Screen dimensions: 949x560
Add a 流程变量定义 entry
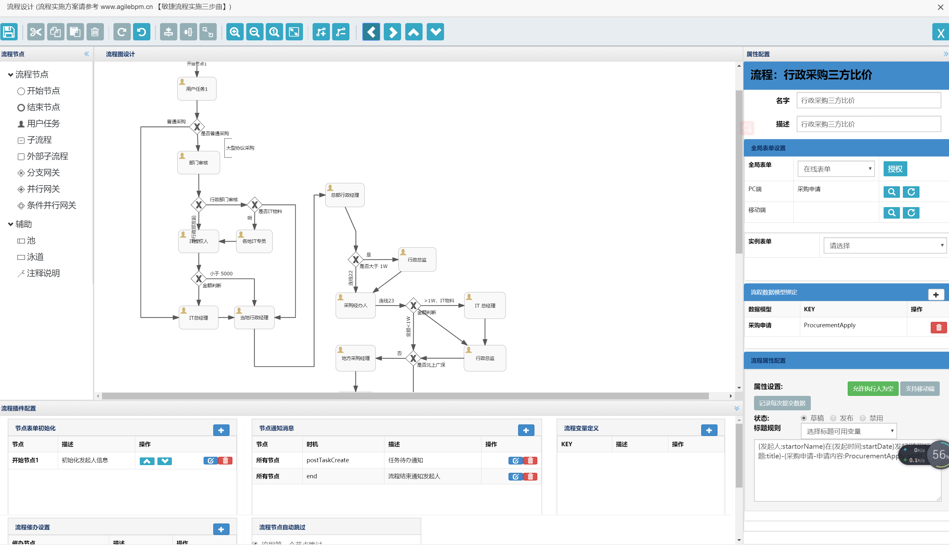click(x=709, y=430)
